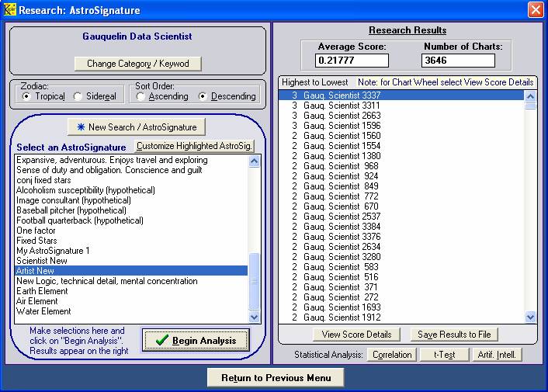Click the app icon in title bar
This screenshot has height=392, width=548.
click(x=10, y=9)
